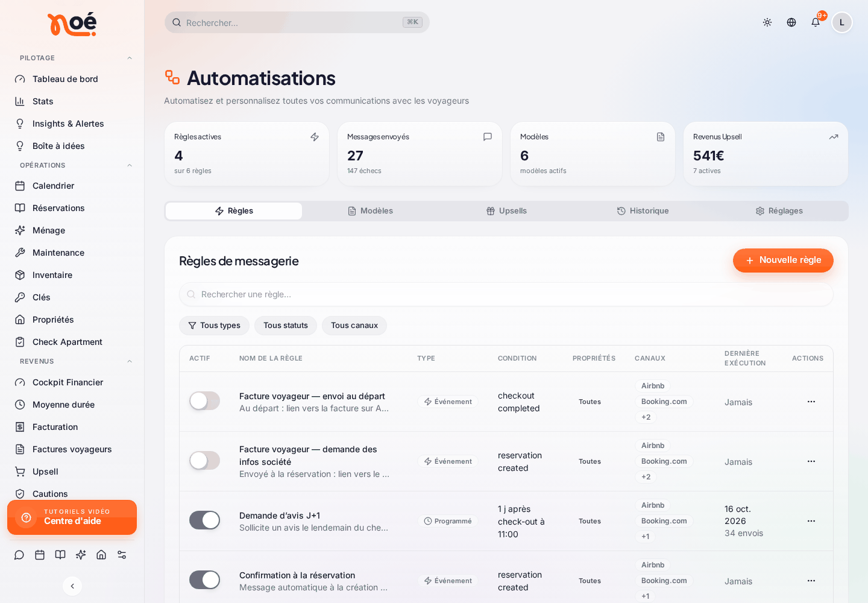Click the calendar icon in sidebar footer

click(x=40, y=555)
